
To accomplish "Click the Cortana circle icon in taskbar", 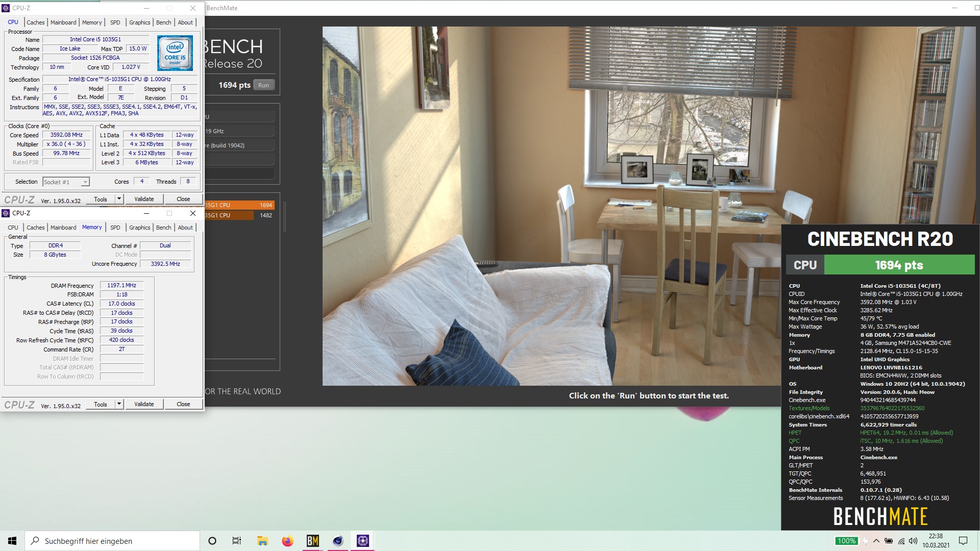I will tap(212, 541).
